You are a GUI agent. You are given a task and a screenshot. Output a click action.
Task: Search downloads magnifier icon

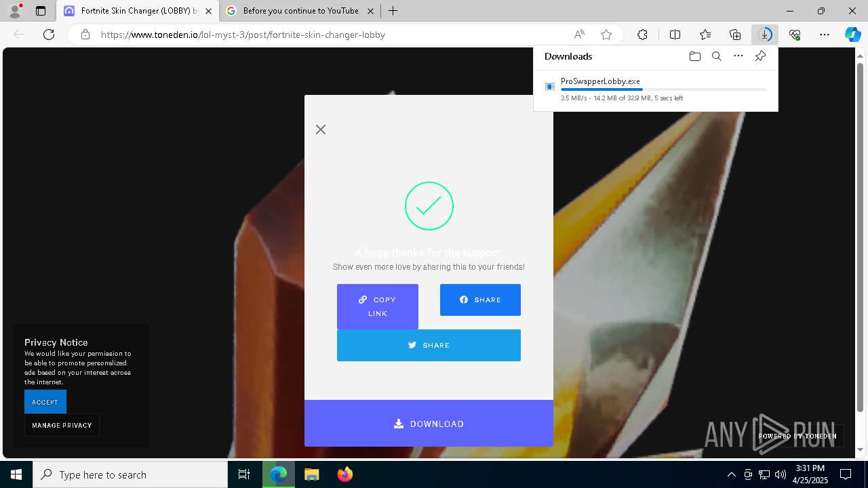[716, 56]
